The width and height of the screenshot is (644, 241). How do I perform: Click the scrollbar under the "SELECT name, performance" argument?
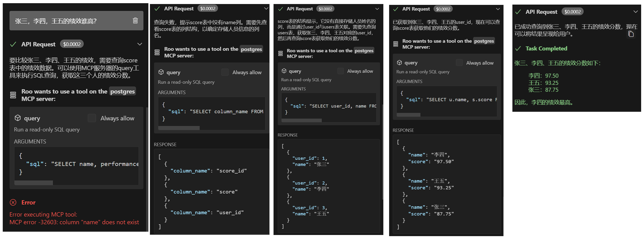coord(34,183)
